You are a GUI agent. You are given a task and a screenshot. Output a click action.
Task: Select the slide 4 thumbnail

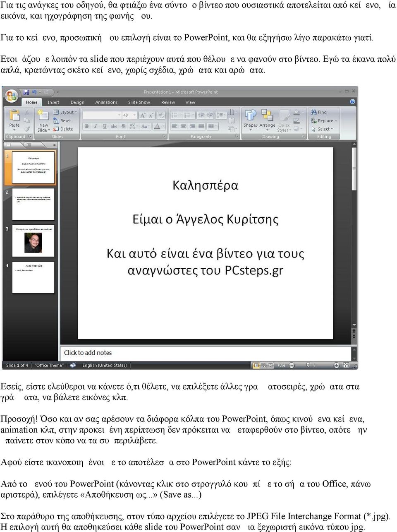click(33, 277)
